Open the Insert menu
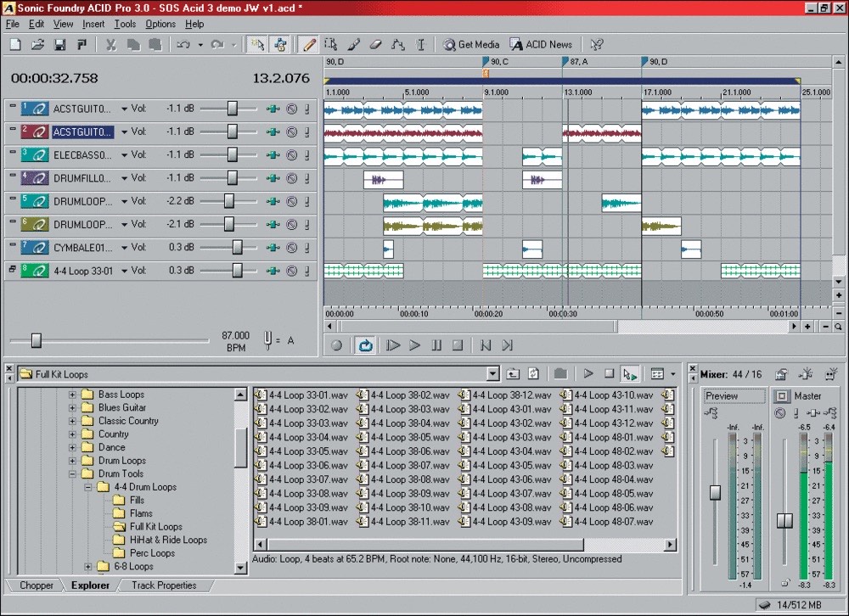This screenshot has height=616, width=849. click(x=93, y=24)
